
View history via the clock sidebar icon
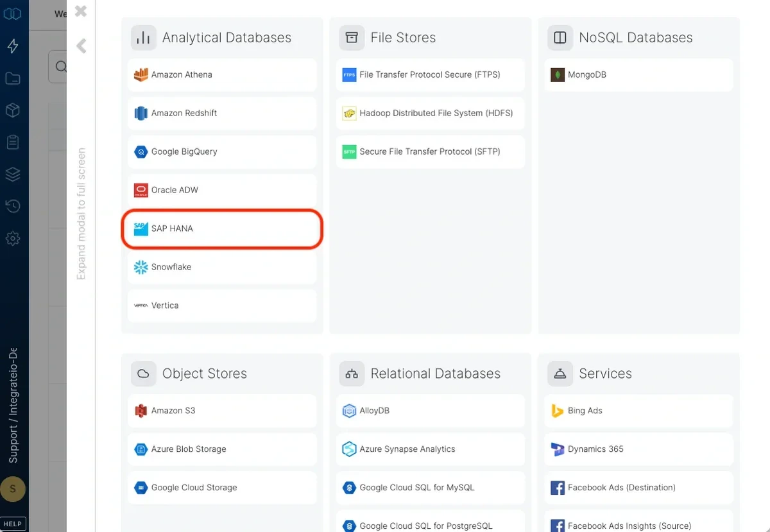point(13,206)
